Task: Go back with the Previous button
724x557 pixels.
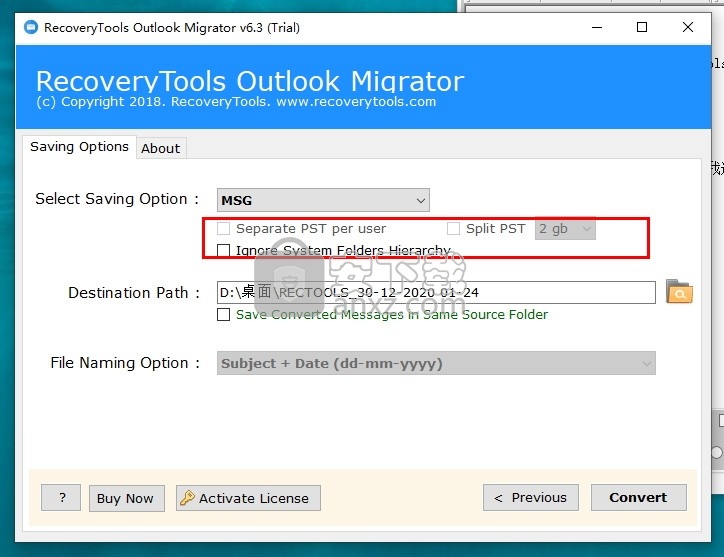Action: pyautogui.click(x=531, y=497)
